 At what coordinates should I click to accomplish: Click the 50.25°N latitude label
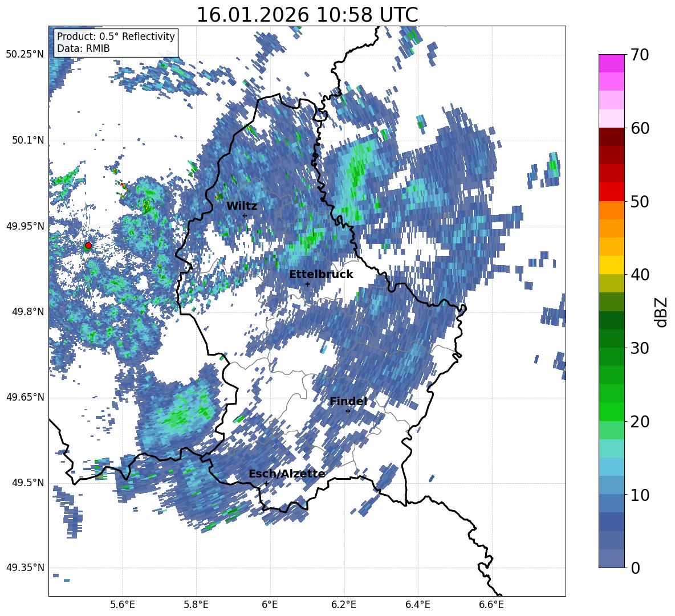[25, 55]
